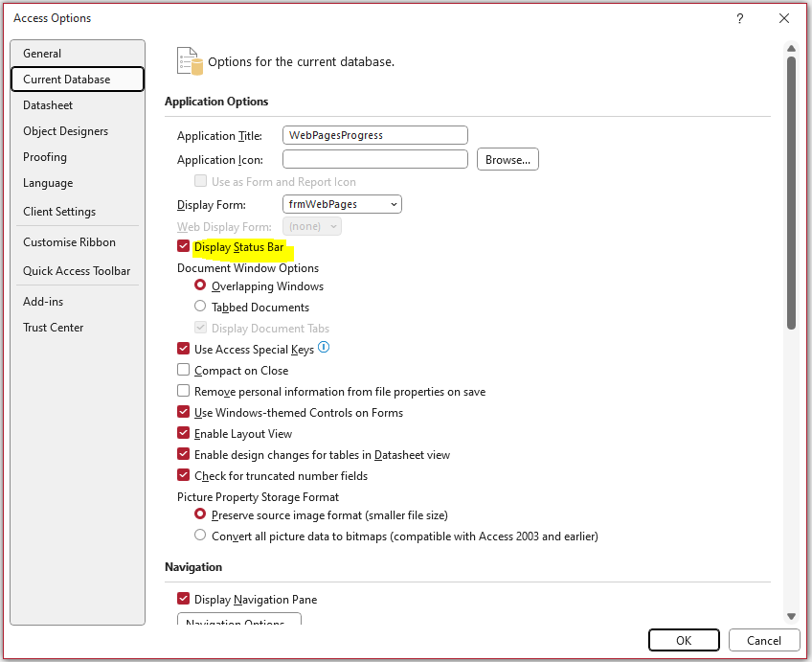Switch to Quick Access Toolbar options

click(x=78, y=271)
